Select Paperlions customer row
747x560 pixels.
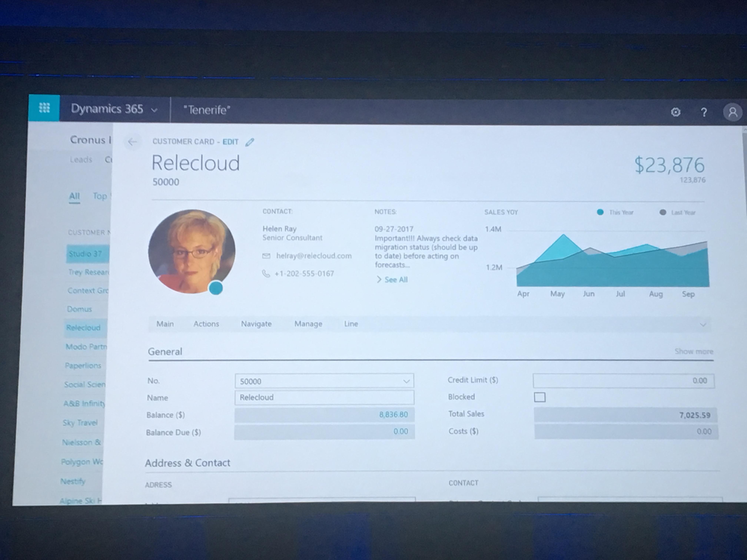point(83,366)
